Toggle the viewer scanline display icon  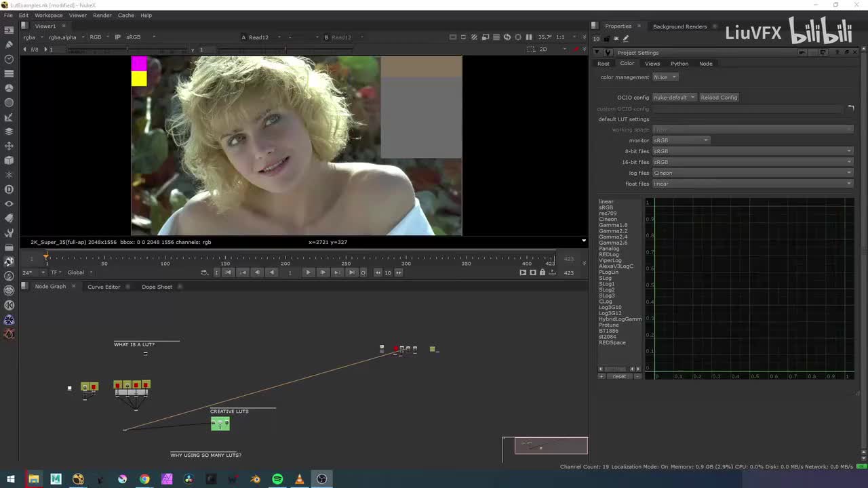[x=496, y=37]
